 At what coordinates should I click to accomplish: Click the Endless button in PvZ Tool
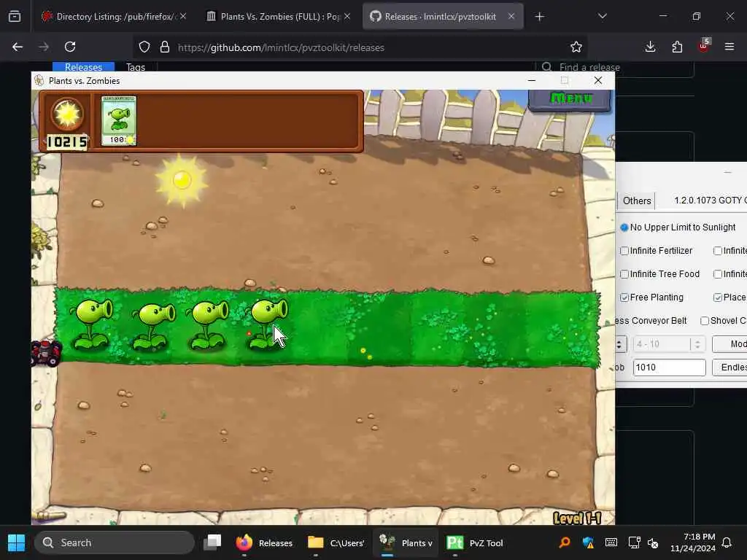click(x=729, y=367)
